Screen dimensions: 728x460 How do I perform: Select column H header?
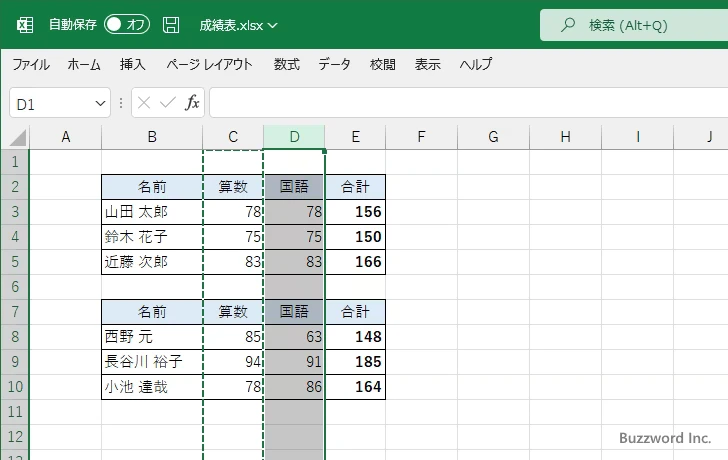click(x=565, y=137)
